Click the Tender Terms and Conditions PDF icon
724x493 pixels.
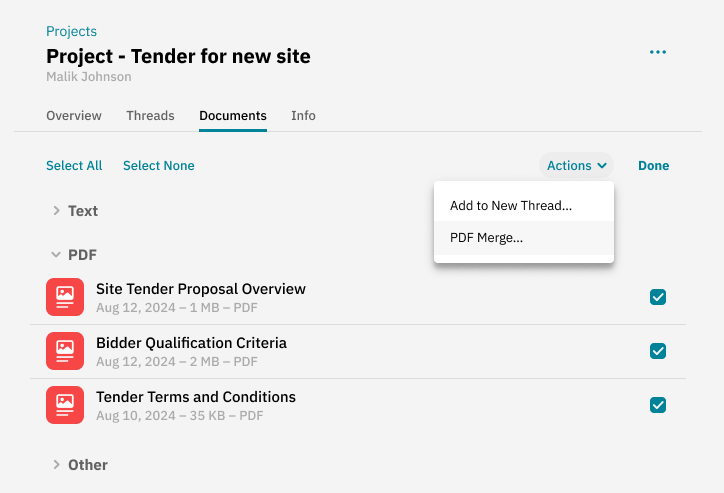click(65, 405)
